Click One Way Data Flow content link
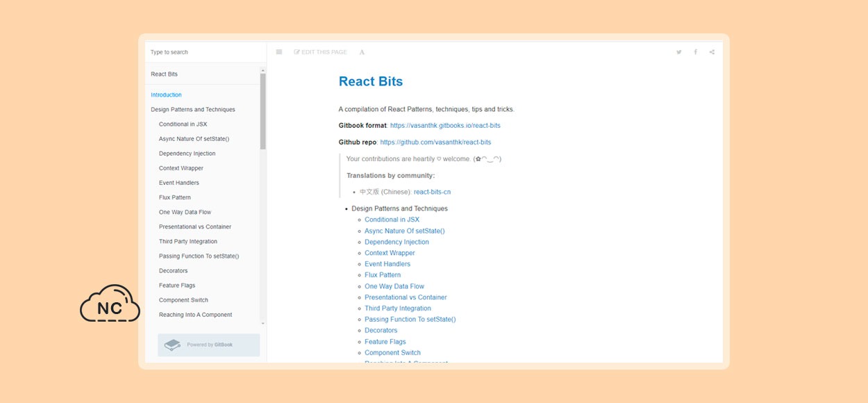Image resolution: width=868 pixels, height=403 pixels. click(x=394, y=286)
